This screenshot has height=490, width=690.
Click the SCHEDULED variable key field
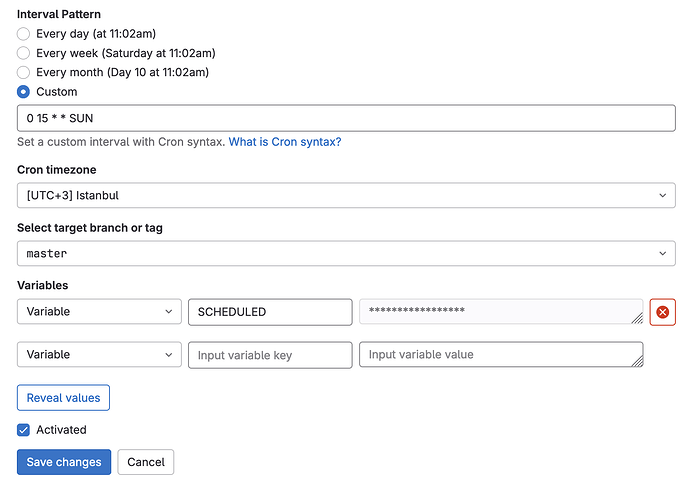(270, 312)
